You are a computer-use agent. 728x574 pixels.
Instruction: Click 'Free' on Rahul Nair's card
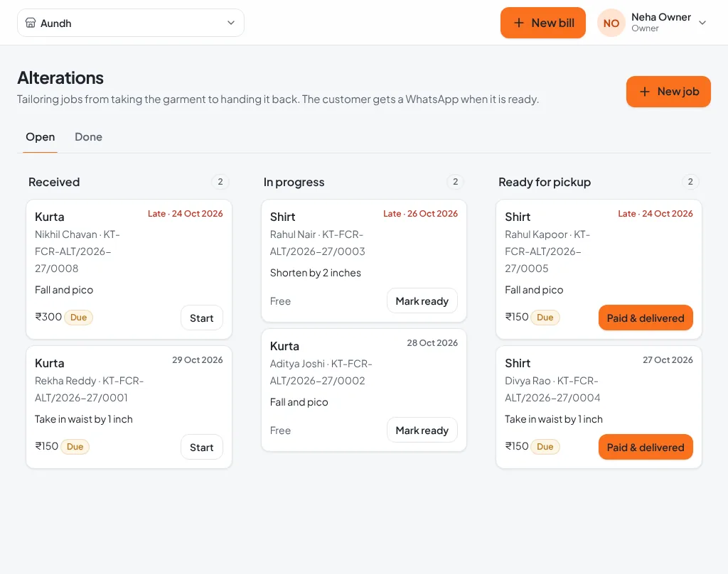click(x=280, y=301)
